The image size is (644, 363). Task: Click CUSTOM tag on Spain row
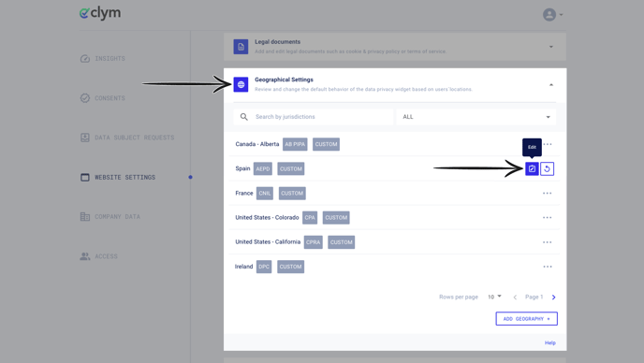[x=291, y=168]
